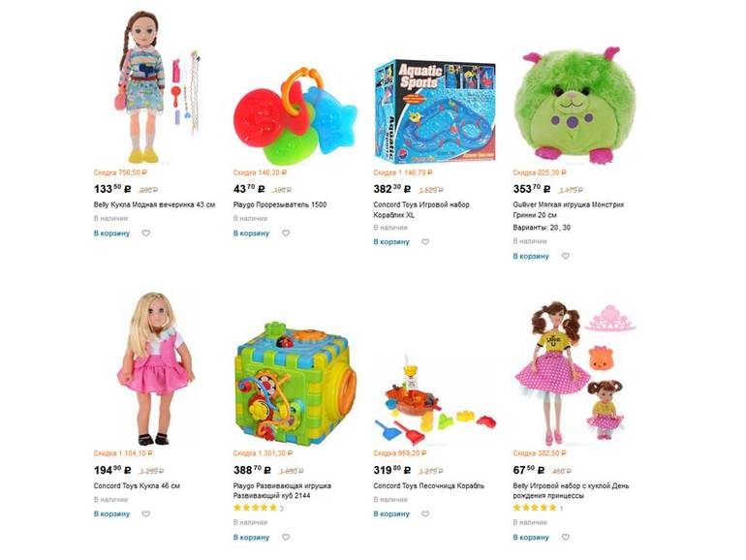Click 'В корзину' under Belly Кукла Модная вечеринка
Screen dimensions: 746x560
pyautogui.click(x=111, y=233)
